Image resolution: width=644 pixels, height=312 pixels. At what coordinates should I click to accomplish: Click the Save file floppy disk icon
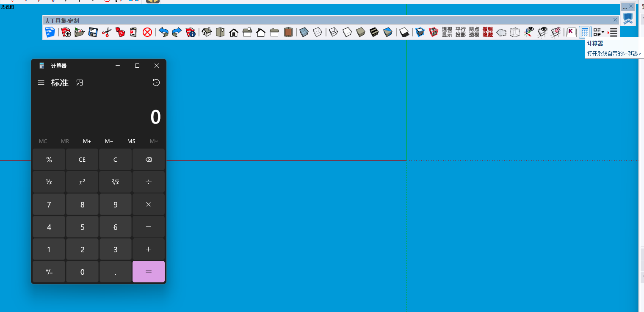point(93,32)
